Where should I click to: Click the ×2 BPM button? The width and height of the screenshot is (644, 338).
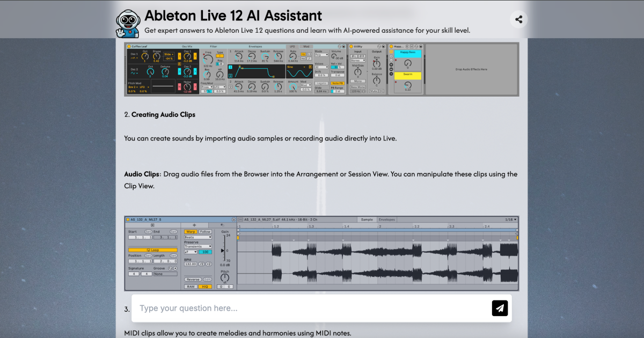point(209,264)
